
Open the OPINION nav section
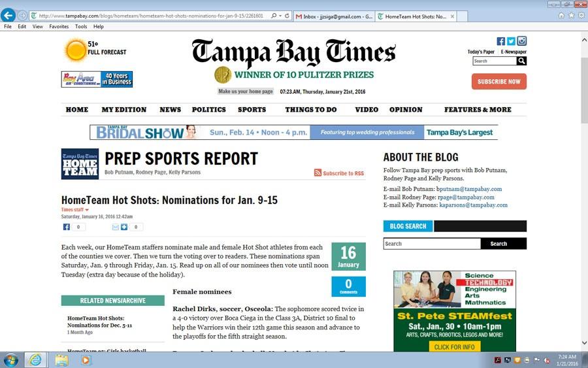[x=406, y=110]
